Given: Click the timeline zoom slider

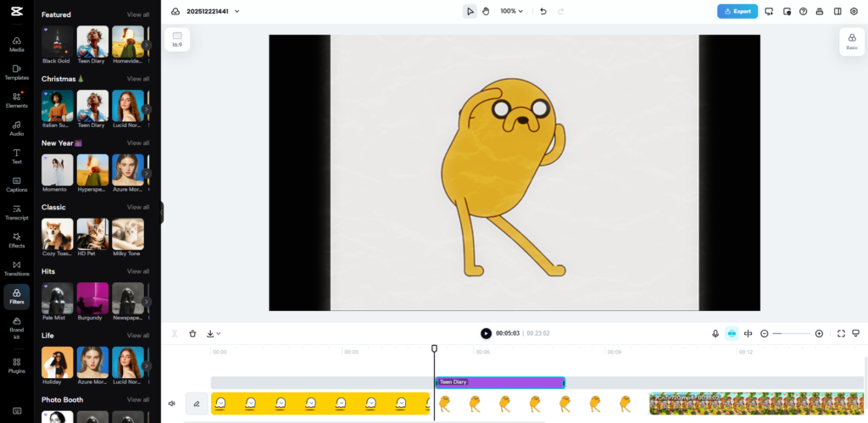Looking at the screenshot, I should tap(792, 334).
